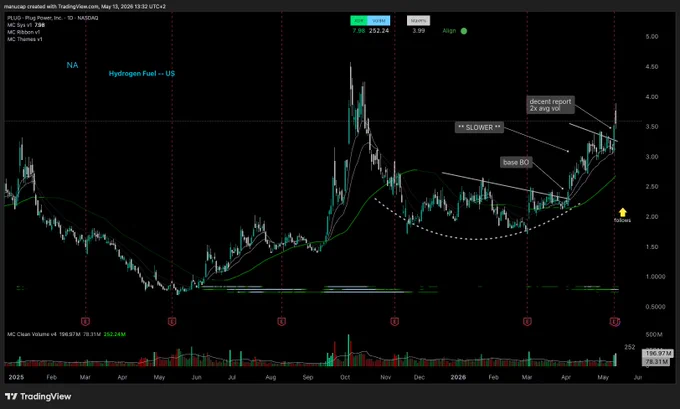
Task: Click the 5.00 price scale label
Action: (652, 37)
